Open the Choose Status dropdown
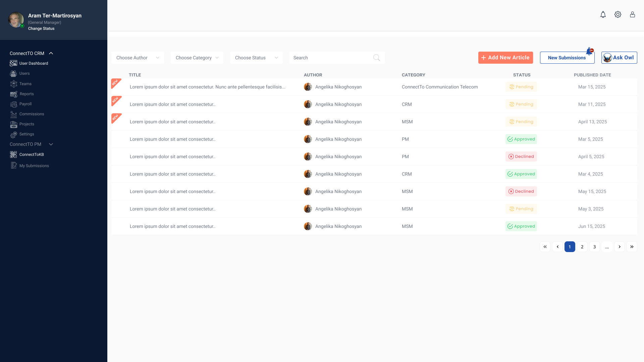This screenshot has width=644, height=362. tap(256, 58)
